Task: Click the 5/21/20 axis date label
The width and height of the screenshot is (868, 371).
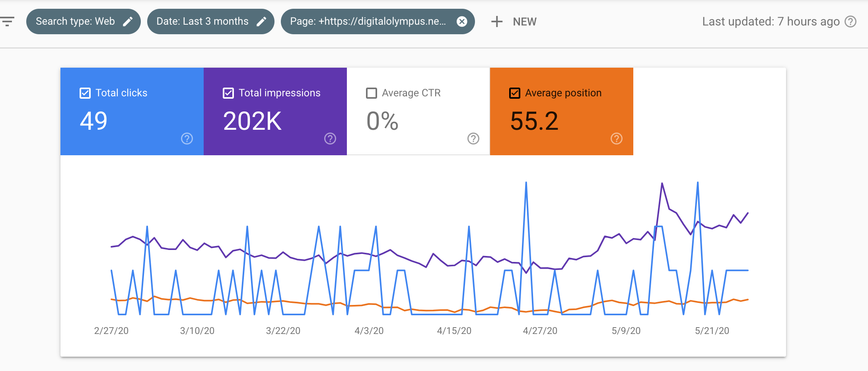Action: [x=712, y=331]
